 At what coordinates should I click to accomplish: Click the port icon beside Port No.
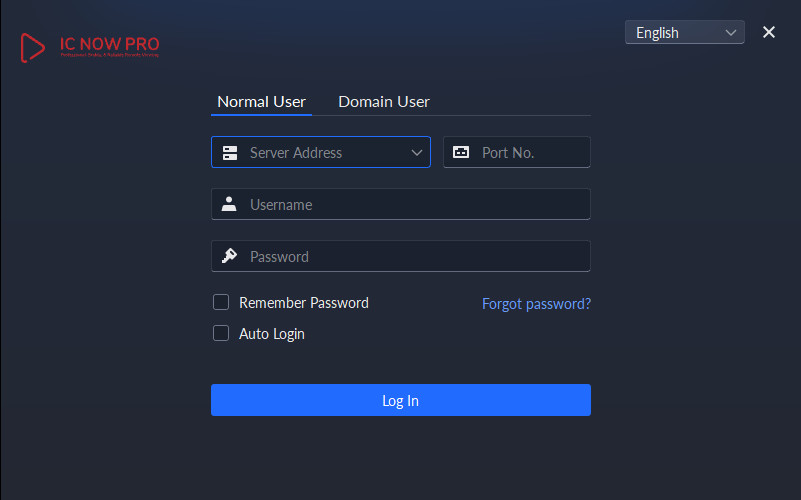[x=461, y=153]
